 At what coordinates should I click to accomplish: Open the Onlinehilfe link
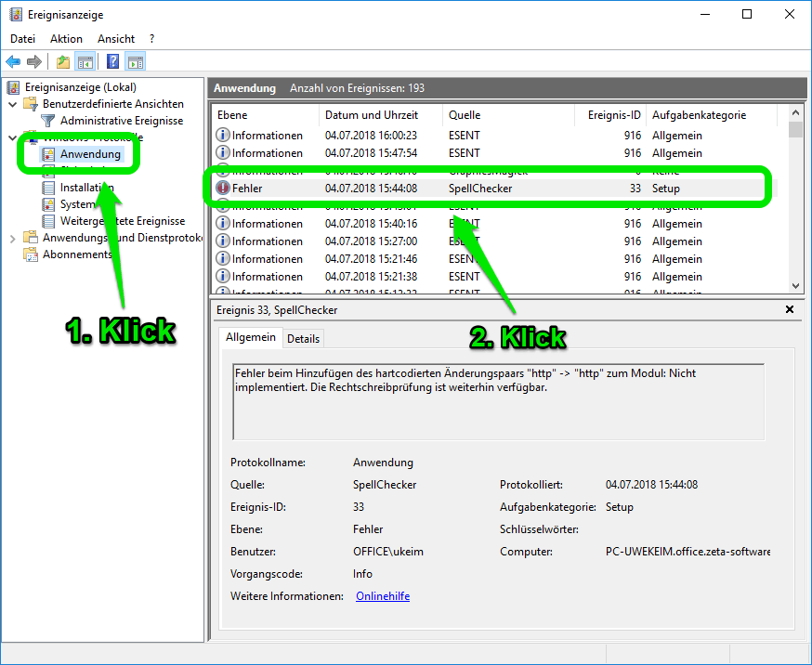(x=382, y=596)
